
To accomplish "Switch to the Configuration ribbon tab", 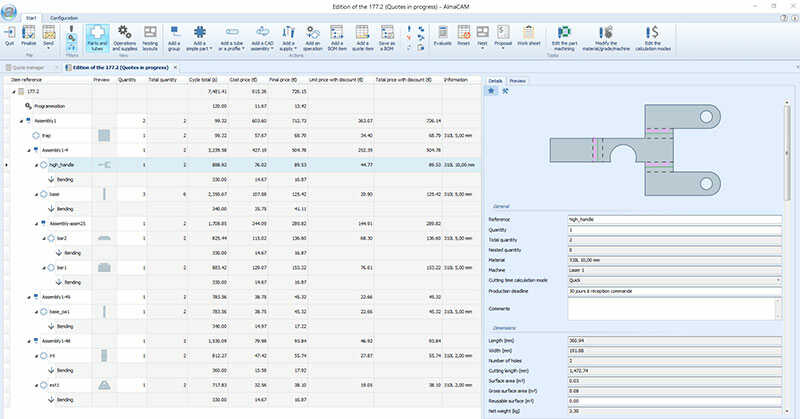I will coord(64,18).
